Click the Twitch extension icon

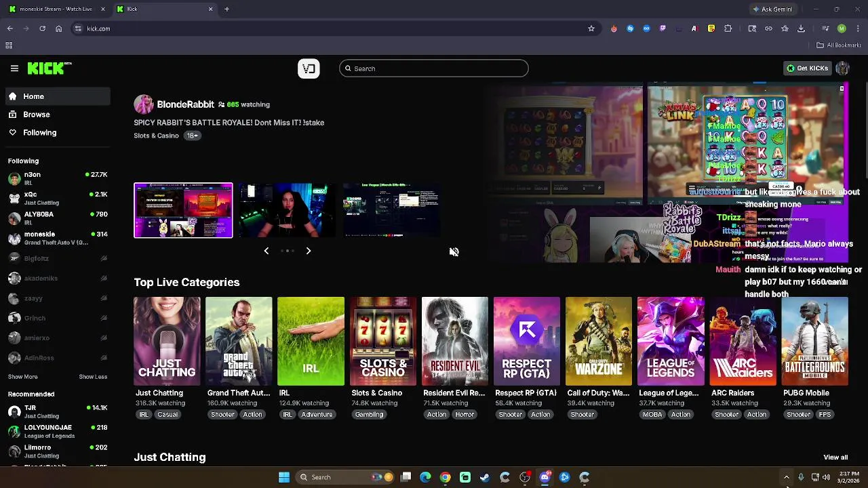[663, 28]
